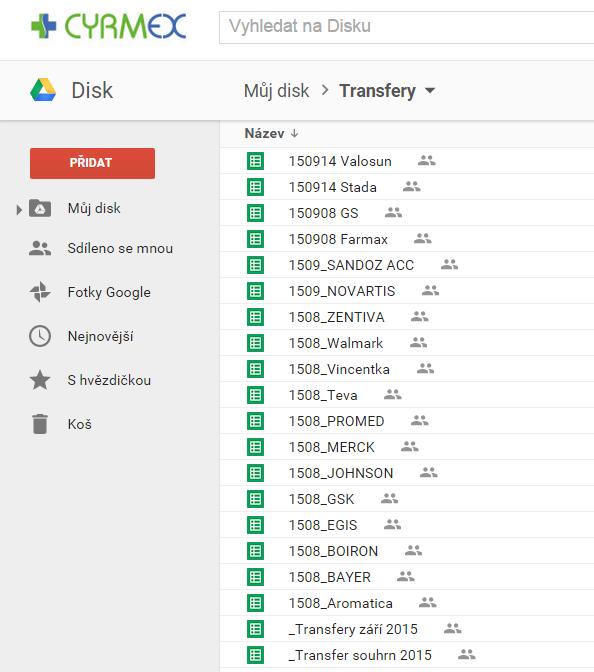Click the sheet icon beside 150908 GS
The height and width of the screenshot is (672, 594).
point(255,213)
